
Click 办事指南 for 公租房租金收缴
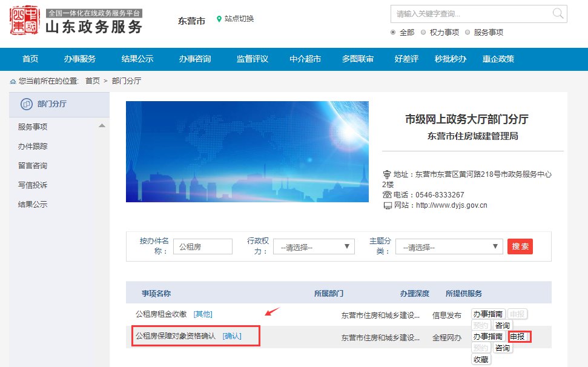click(488, 314)
